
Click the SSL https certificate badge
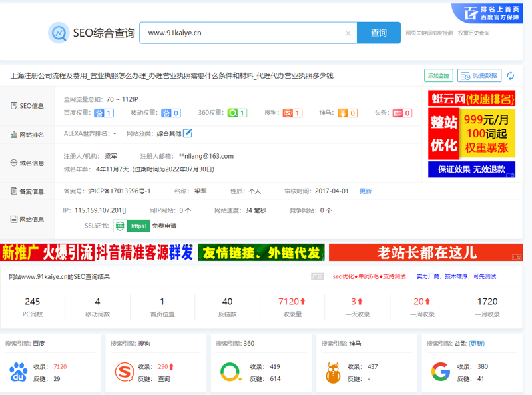click(x=131, y=226)
